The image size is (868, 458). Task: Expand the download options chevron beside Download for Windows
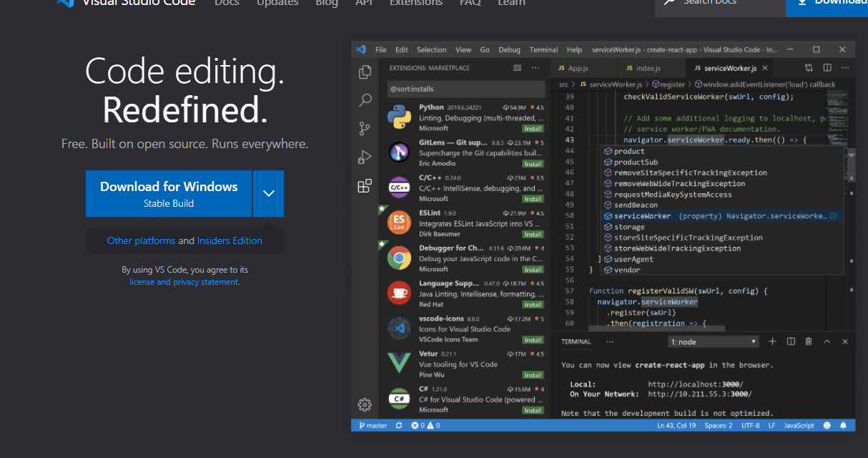pos(268,193)
